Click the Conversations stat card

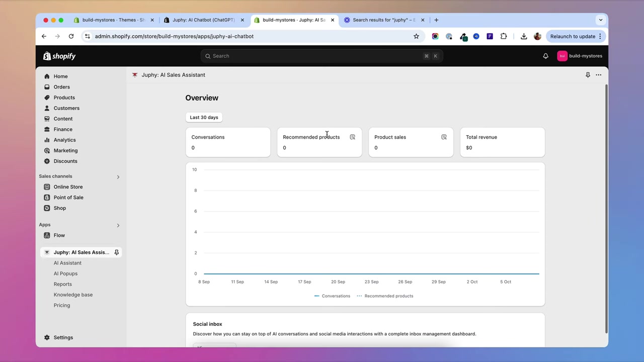coord(228,142)
